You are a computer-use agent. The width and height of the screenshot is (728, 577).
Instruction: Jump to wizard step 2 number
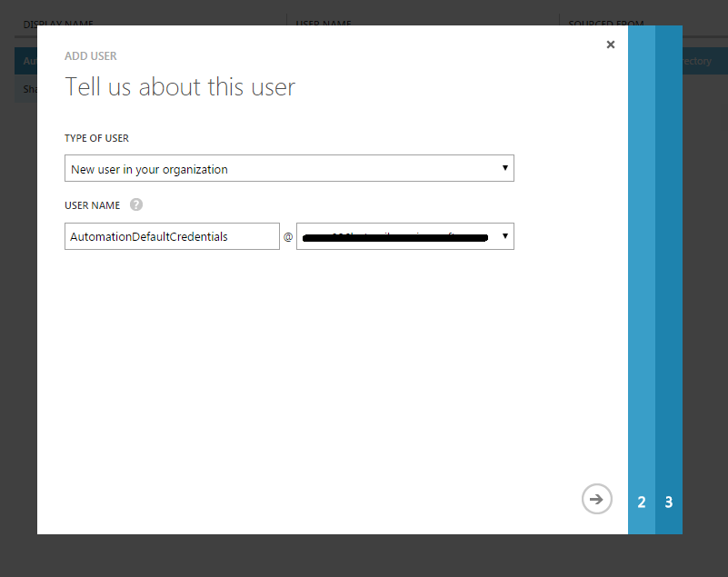point(642,502)
